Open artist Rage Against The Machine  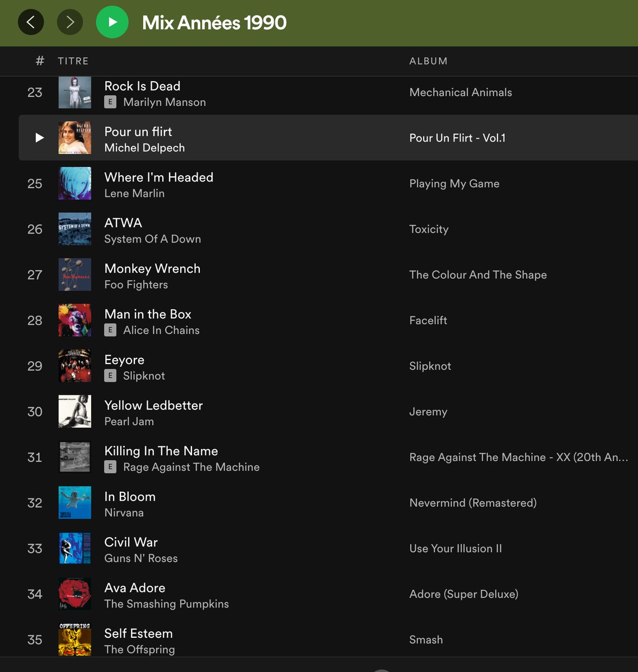click(191, 468)
